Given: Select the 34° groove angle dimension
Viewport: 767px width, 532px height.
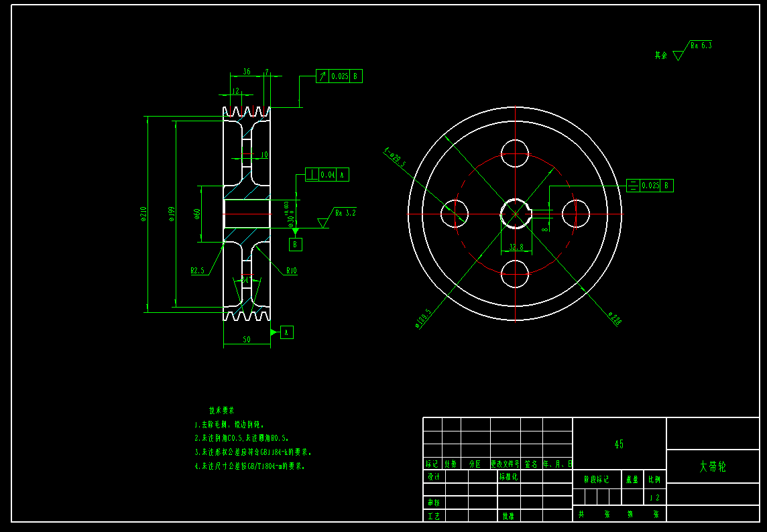Looking at the screenshot, I should (x=246, y=280).
